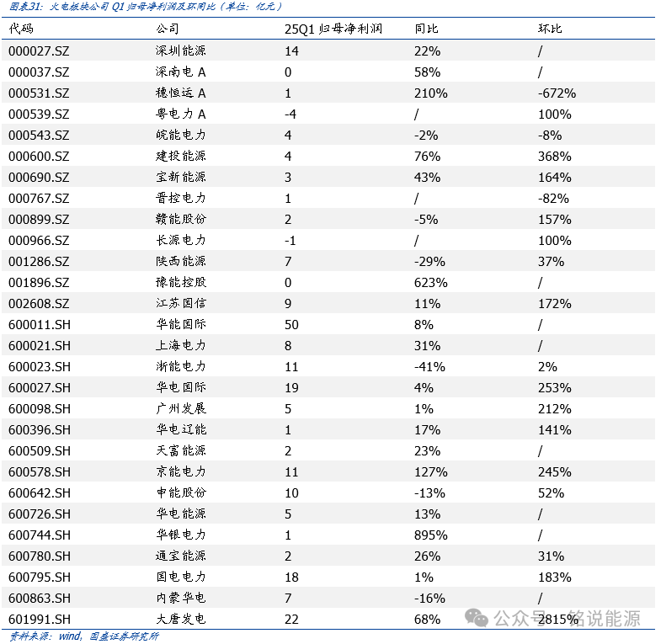The width and height of the screenshot is (661, 644).
Task: Click company name 浙能电力
Action: [x=181, y=367]
